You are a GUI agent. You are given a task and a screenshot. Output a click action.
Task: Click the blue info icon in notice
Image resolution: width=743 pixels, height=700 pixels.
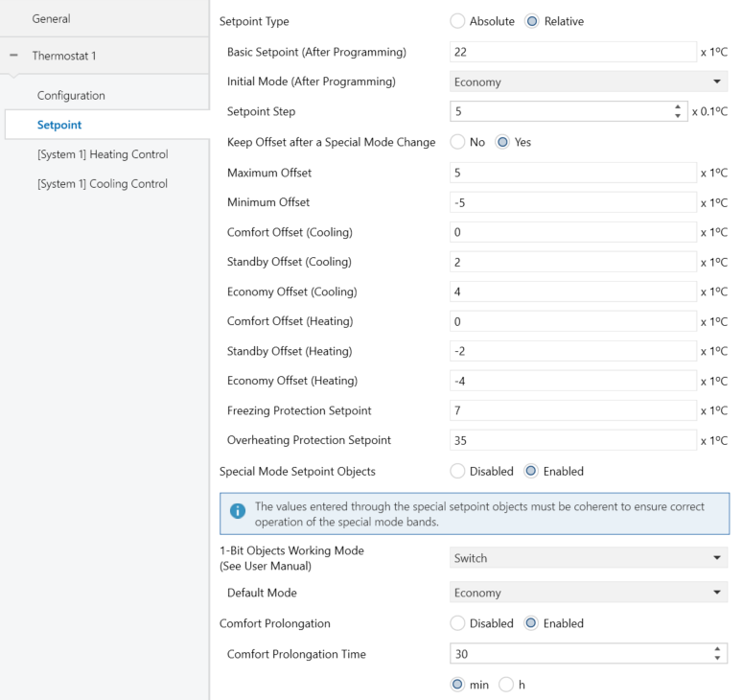pos(238,511)
